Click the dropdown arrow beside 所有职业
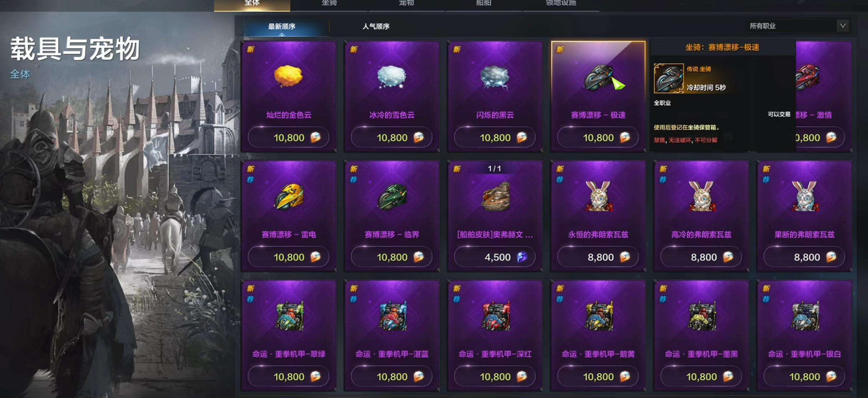The image size is (868, 398). tap(843, 26)
